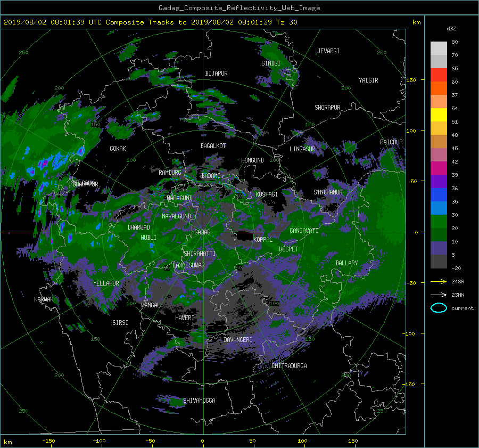Viewport: 479px width, 448px height.
Task: Click the YELLAPUR city label
Action: pos(106,283)
